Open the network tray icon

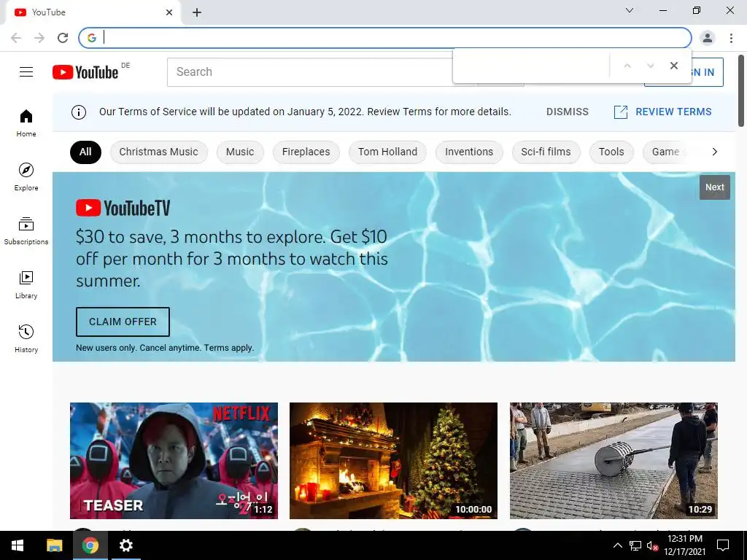635,545
